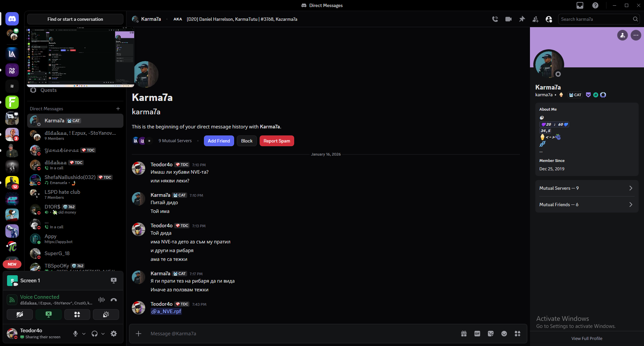Viewport: 644px width, 346px height.
Task: Click the Message @Karma7a input field
Action: pyautogui.click(x=302, y=334)
